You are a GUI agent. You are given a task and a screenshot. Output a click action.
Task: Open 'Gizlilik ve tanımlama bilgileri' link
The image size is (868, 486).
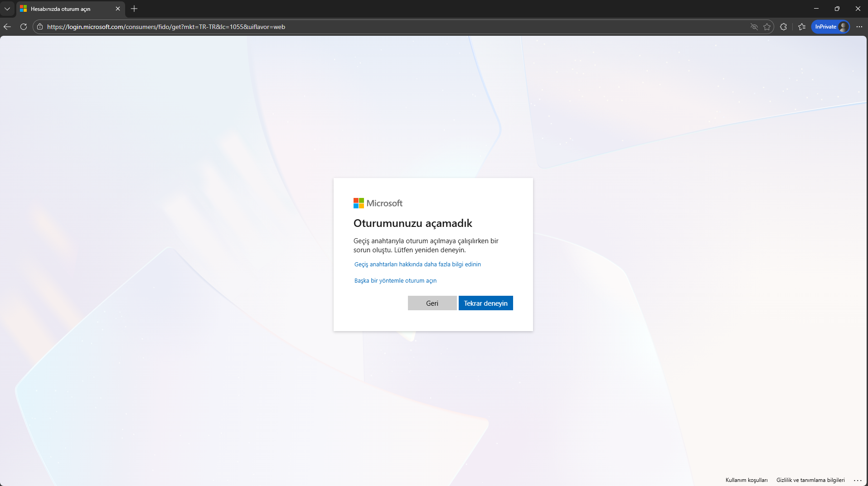(810, 480)
